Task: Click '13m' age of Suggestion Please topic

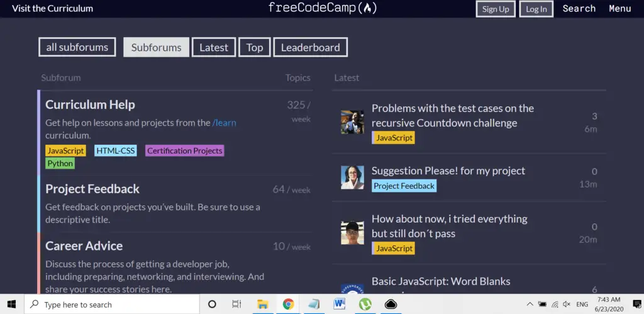Action: (588, 184)
